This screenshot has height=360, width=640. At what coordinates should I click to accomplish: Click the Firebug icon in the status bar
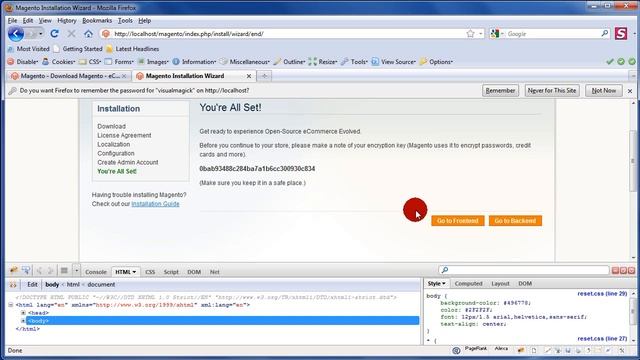521,350
